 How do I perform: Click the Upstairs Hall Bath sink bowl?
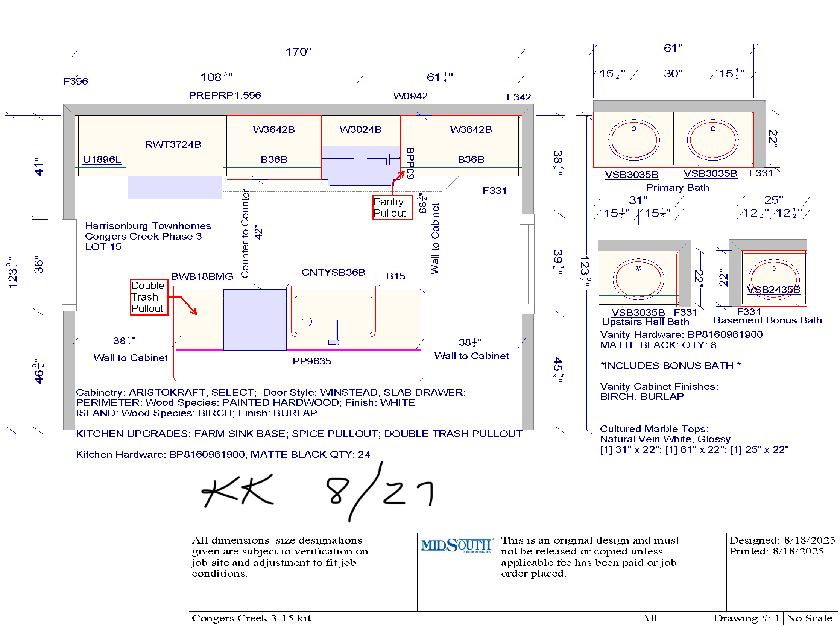[x=638, y=279]
